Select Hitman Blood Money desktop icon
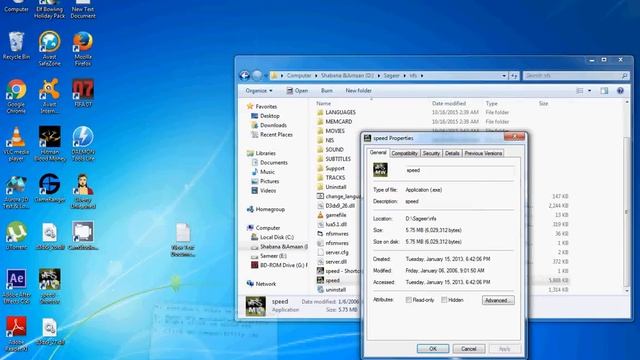The width and height of the screenshot is (640, 360). point(50,144)
